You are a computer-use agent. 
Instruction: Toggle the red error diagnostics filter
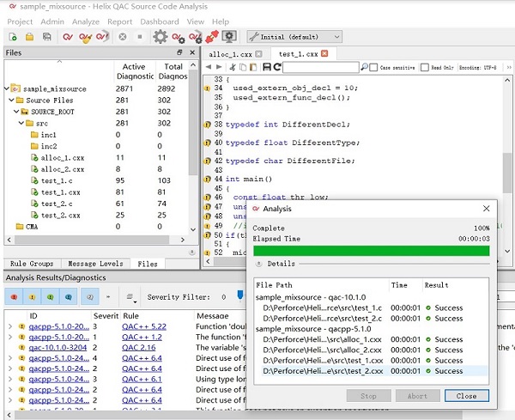[14, 297]
